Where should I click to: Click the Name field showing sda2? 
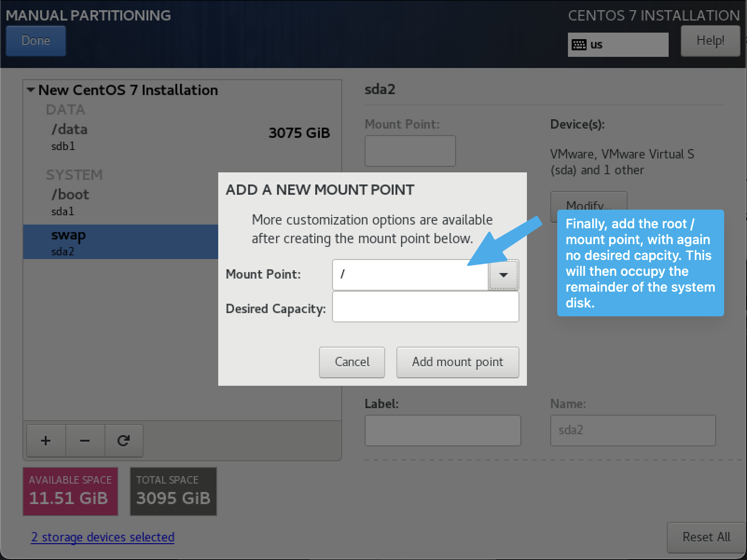pos(632,430)
